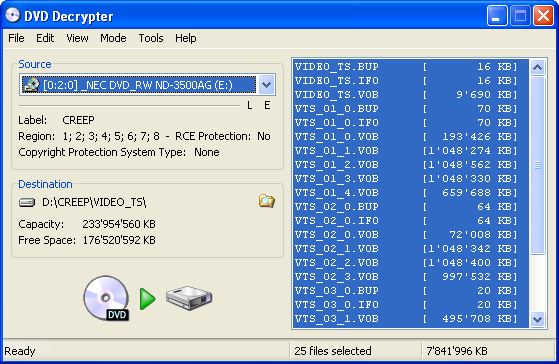The height and width of the screenshot is (364, 559).
Task: Click the L indicator under source
Action: point(250,106)
